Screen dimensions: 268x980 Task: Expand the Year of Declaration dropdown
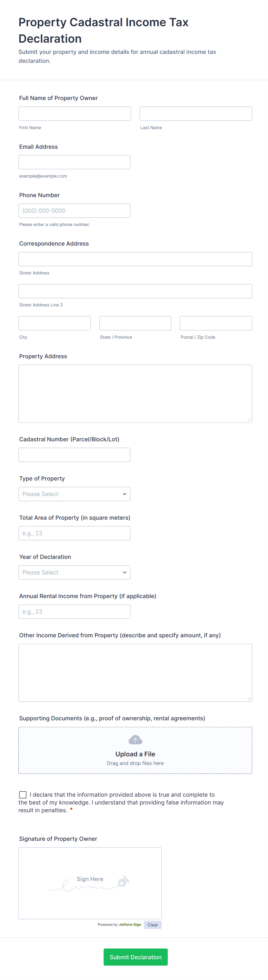pyautogui.click(x=75, y=572)
